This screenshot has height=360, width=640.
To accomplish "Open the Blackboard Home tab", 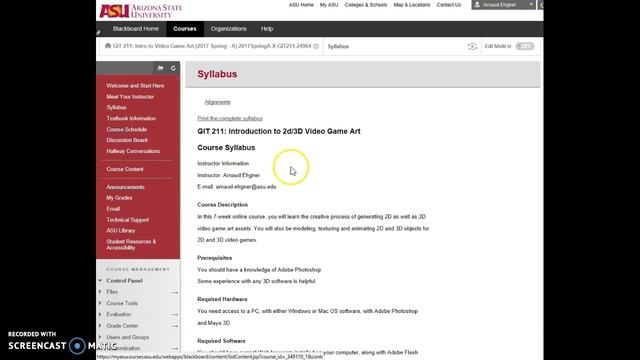I will pyautogui.click(x=136, y=29).
